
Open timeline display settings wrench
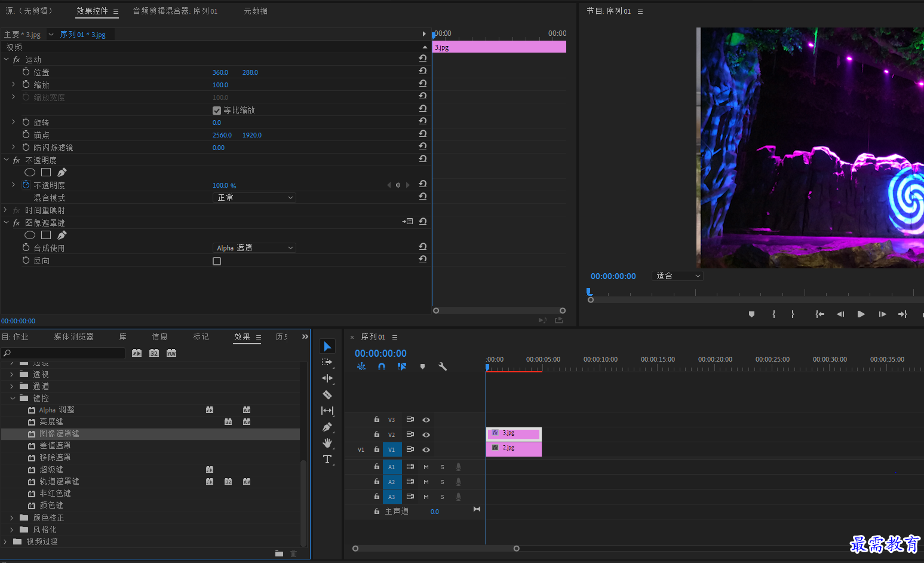pos(443,366)
